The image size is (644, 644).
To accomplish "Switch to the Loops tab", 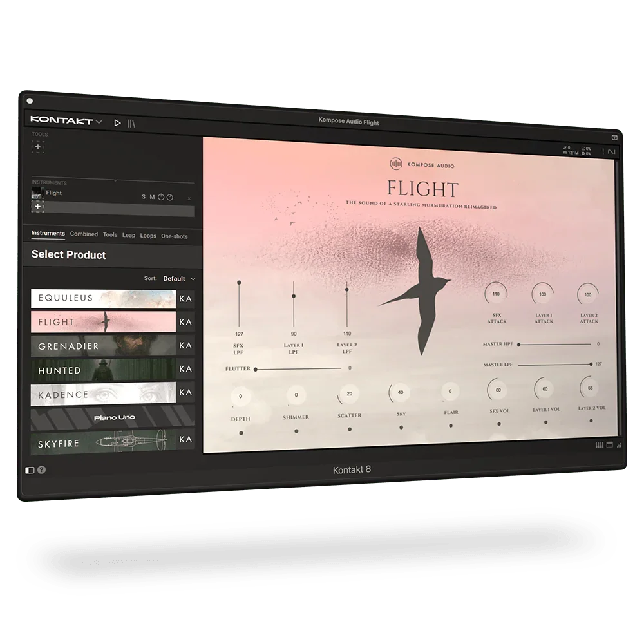I will pyautogui.click(x=148, y=236).
